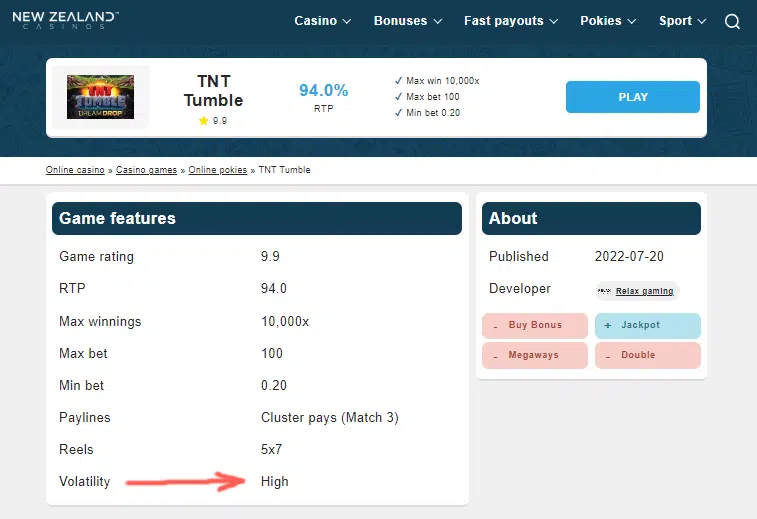
Task: Expand the Pokies menu chevron
Action: point(631,21)
